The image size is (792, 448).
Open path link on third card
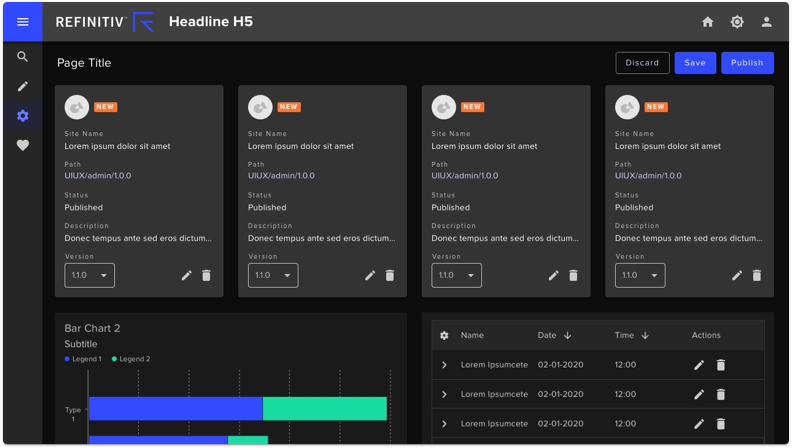pos(464,176)
